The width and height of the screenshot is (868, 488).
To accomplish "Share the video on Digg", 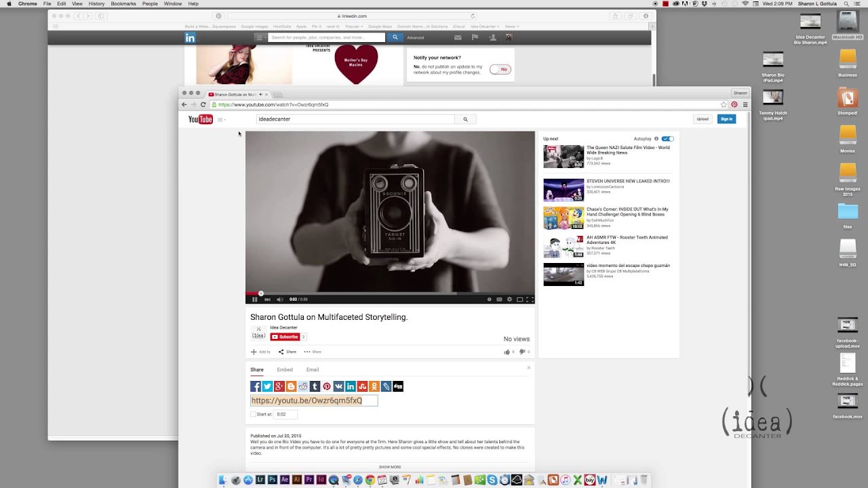I will click(x=398, y=386).
